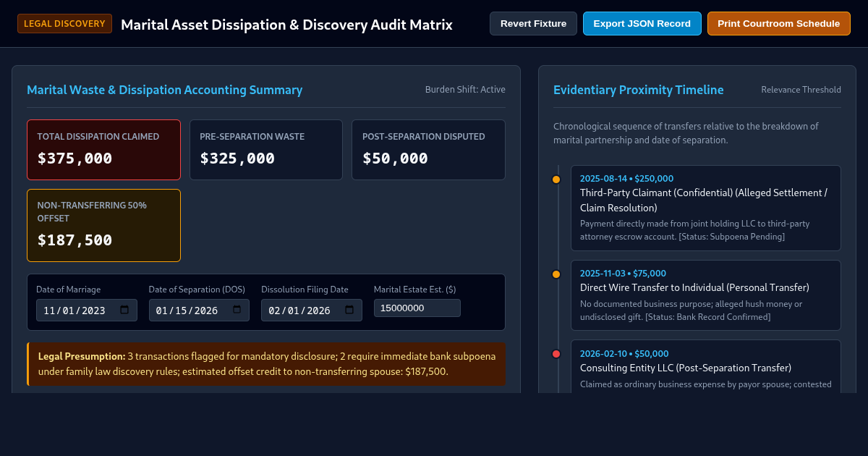The image size is (868, 456).
Task: Open Consulting Entity LLC (Post-Separation Transfer) entry
Action: pos(705,366)
